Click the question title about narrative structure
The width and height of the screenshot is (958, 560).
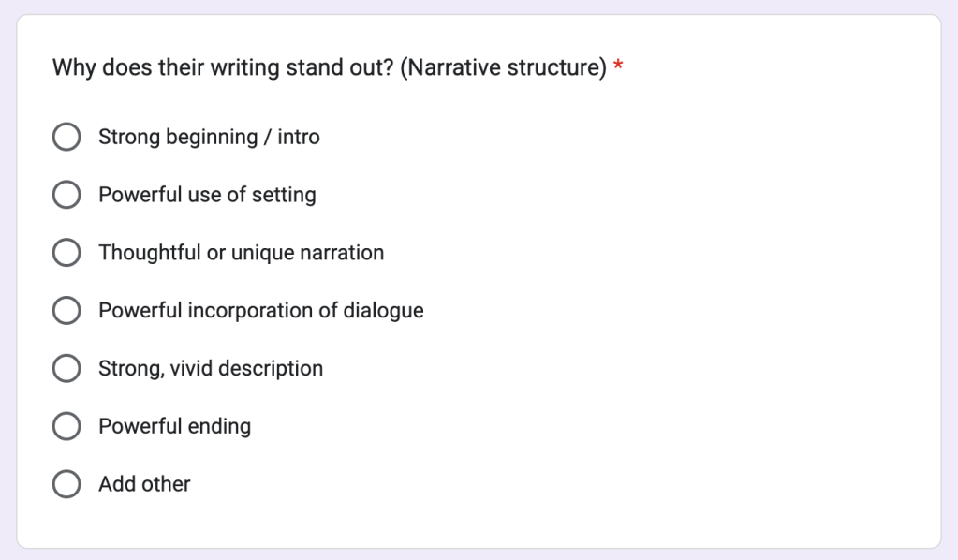click(x=328, y=67)
